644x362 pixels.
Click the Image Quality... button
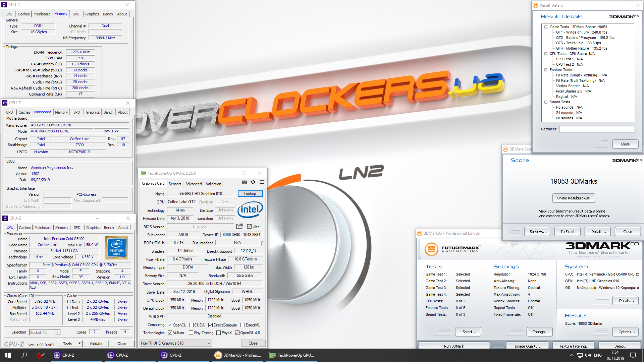click(528, 346)
